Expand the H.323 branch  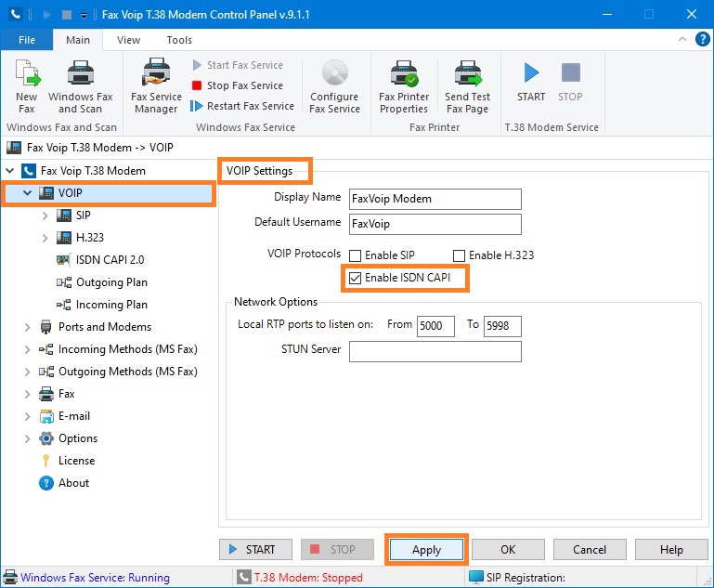pos(45,238)
